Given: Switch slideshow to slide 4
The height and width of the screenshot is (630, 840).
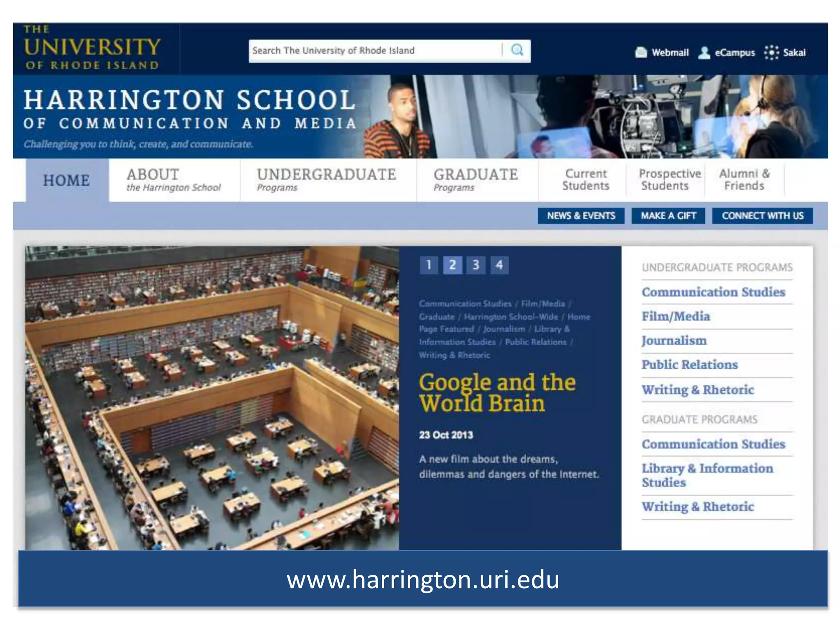Looking at the screenshot, I should 499,265.
